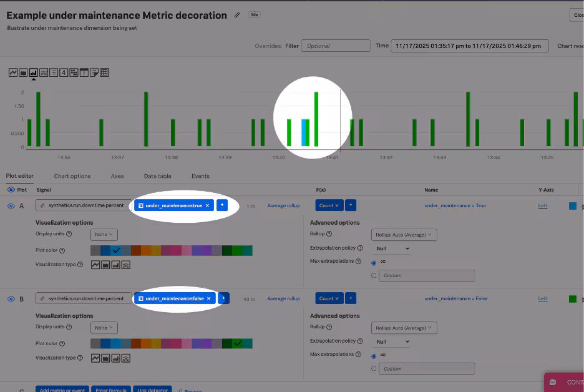Set plot A visualization type to column
The image size is (584, 392).
coord(115,265)
